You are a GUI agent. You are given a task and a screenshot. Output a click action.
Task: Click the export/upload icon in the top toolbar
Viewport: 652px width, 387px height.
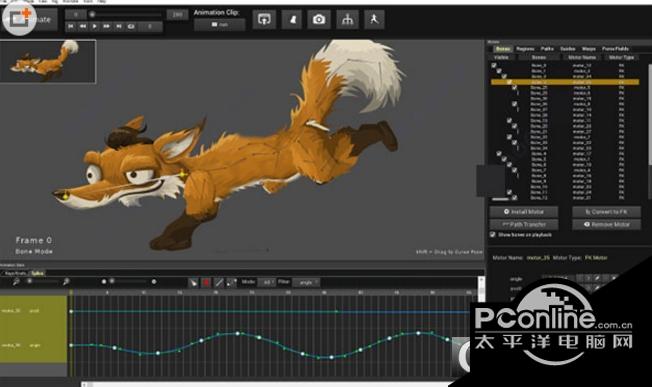pyautogui.click(x=264, y=19)
